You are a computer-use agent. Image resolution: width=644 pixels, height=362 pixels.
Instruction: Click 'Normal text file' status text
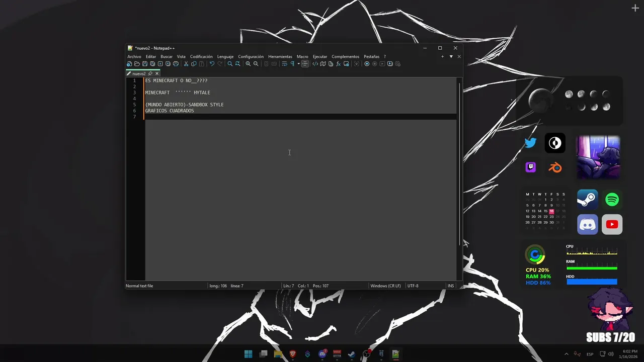tap(139, 286)
